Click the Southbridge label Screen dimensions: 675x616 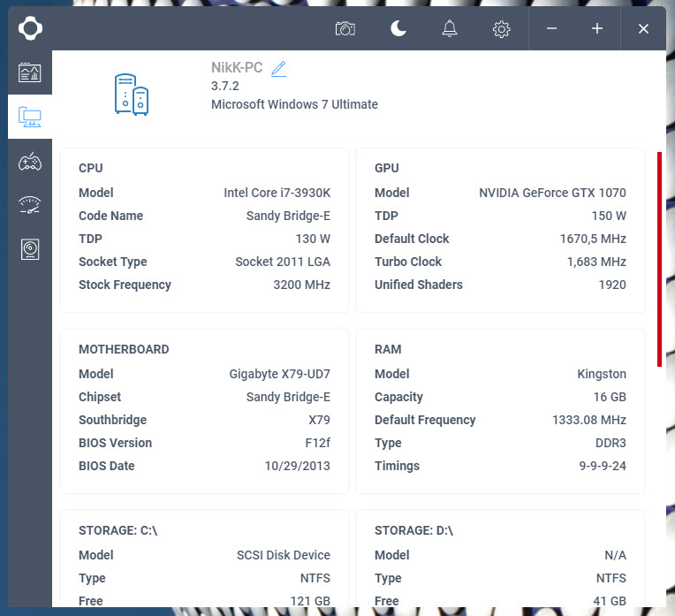point(112,420)
